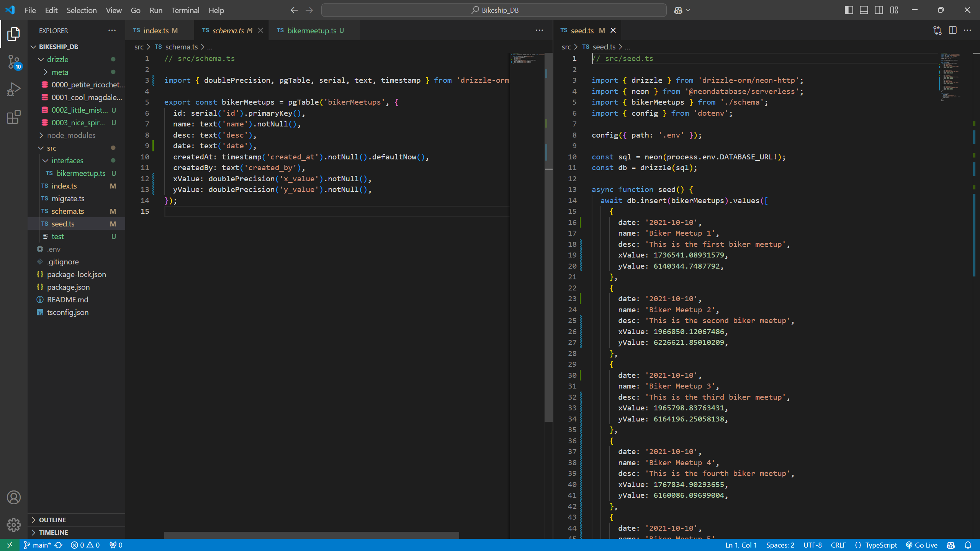Open remote window indicator in status bar
Image resolution: width=980 pixels, height=551 pixels.
10,545
